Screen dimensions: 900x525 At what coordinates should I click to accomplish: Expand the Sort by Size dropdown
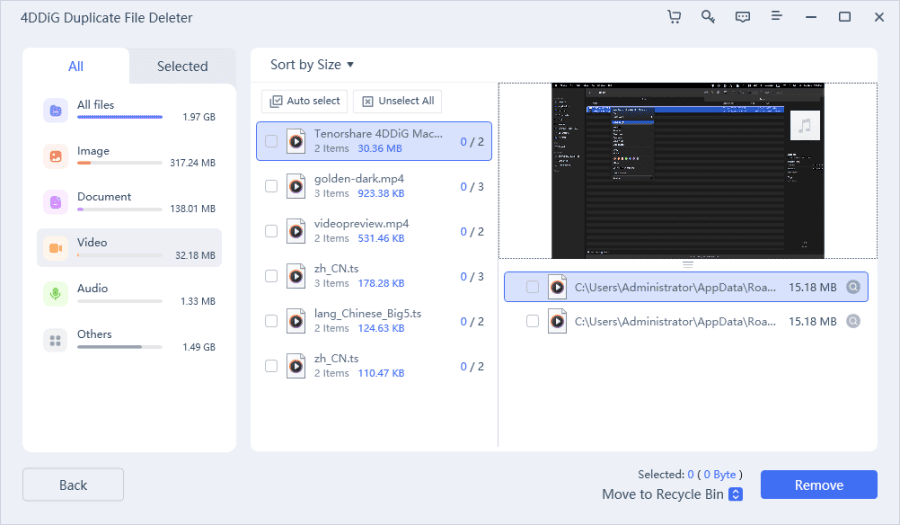(312, 65)
